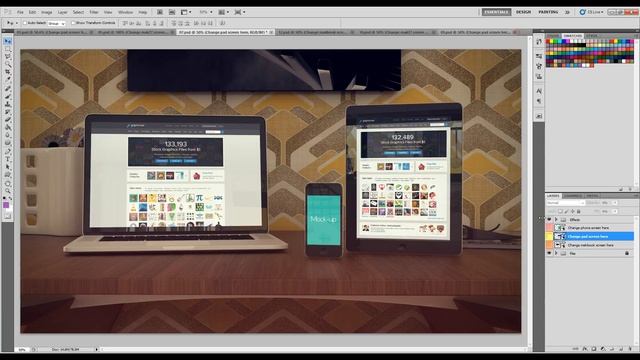
Task: Expand the File layer group
Action: pyautogui.click(x=556, y=253)
